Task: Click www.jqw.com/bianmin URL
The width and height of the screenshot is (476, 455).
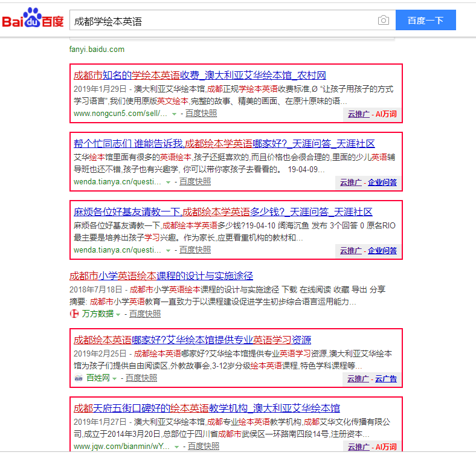Action: click(x=121, y=447)
